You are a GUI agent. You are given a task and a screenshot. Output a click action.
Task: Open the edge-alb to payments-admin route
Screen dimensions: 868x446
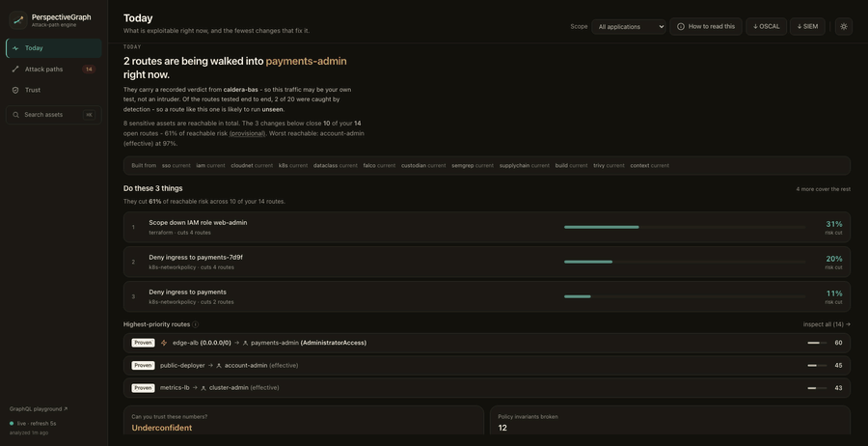coord(487,343)
